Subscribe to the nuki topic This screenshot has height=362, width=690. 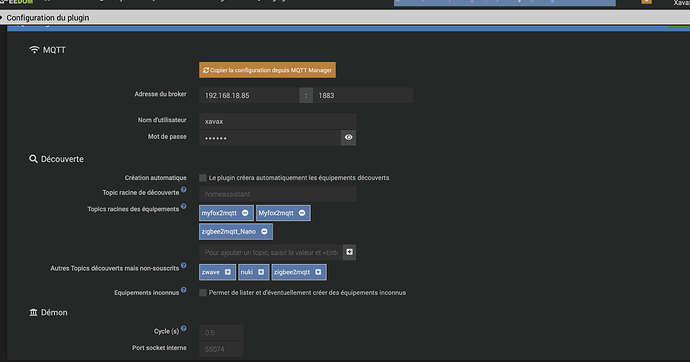click(x=261, y=272)
